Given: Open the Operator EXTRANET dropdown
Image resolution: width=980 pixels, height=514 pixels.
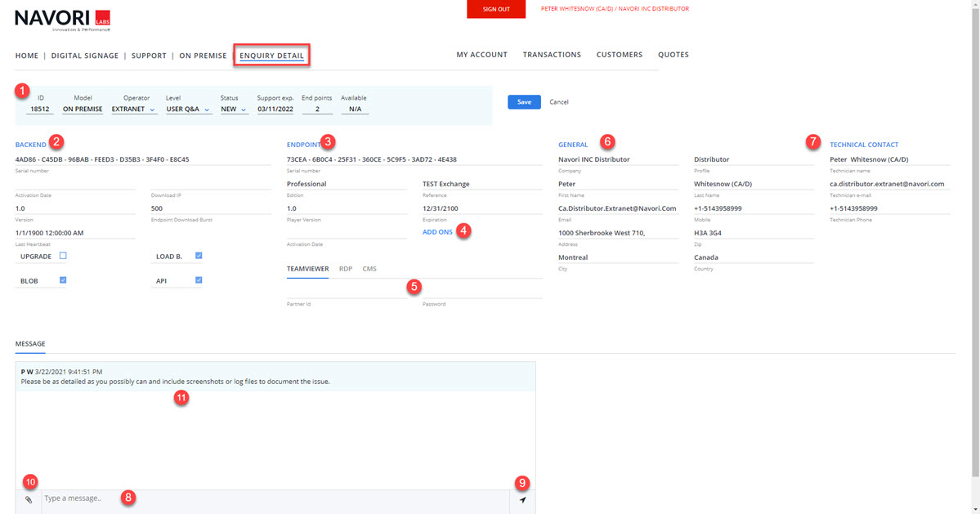Looking at the screenshot, I should (134, 109).
